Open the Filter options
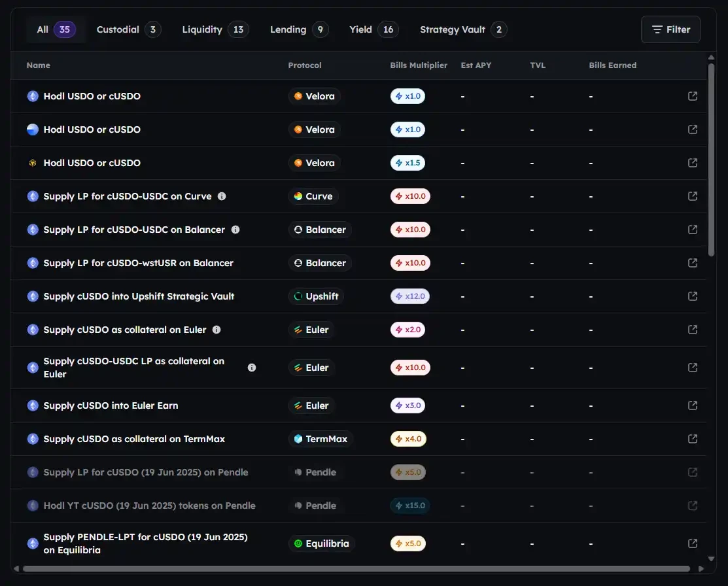This screenshot has height=586, width=728. click(670, 29)
